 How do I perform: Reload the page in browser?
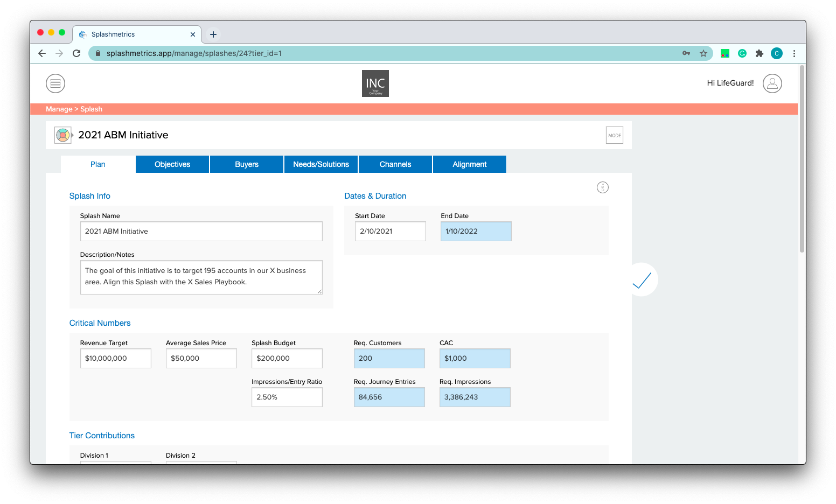point(76,53)
